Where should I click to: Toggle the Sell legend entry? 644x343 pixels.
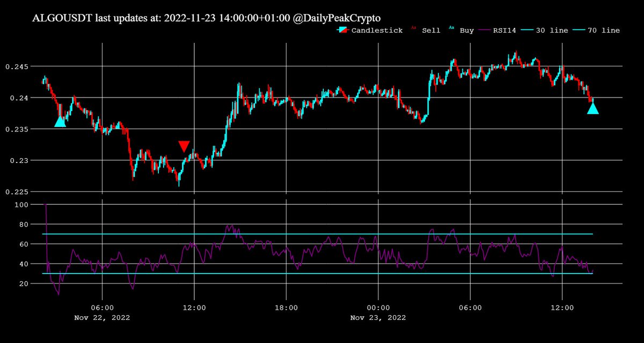tap(426, 31)
